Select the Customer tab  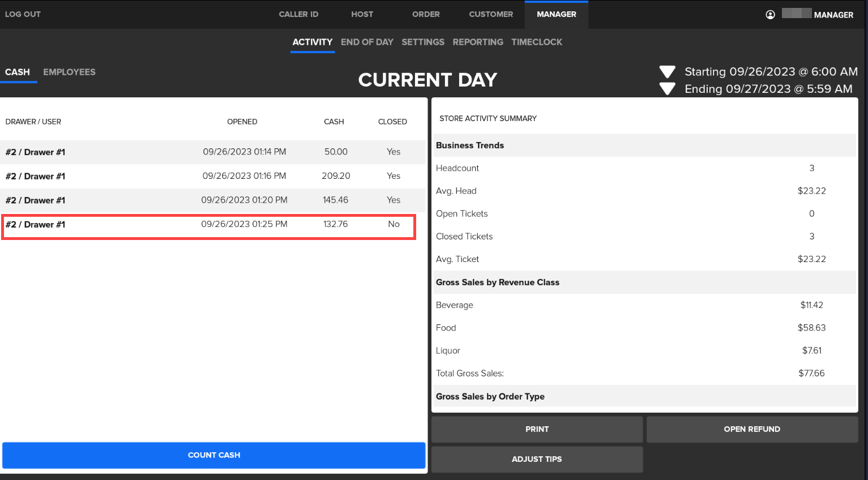pos(491,14)
